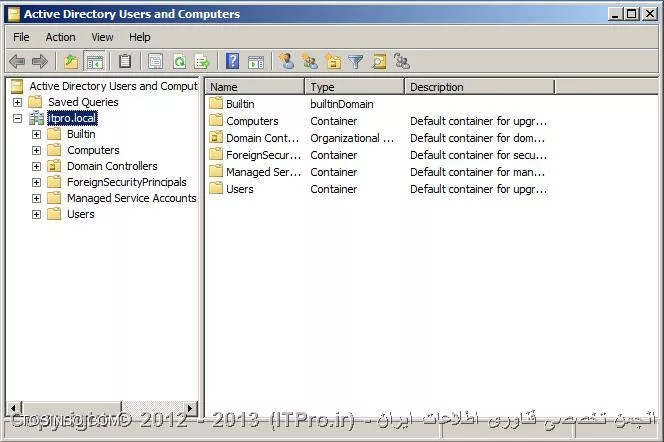Open the View menu
This screenshot has width=664, height=442.
(102, 37)
